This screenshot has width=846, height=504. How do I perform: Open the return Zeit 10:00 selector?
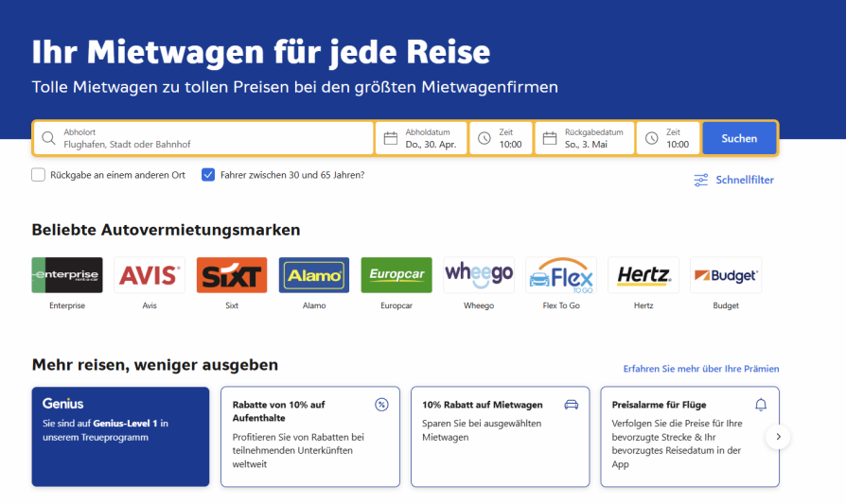tap(668, 139)
